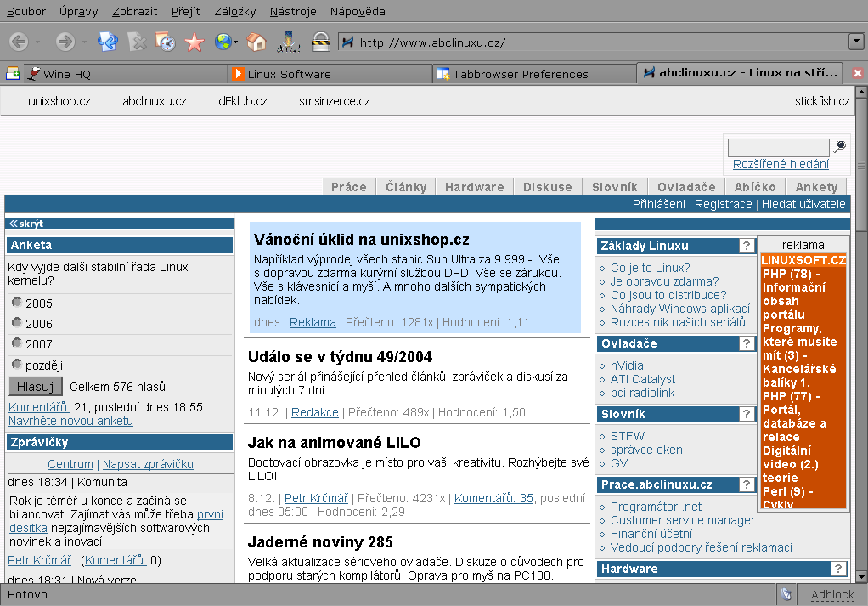Open the nVidia drivers link
Screen dimensions: 868x606
pyautogui.click(x=627, y=365)
